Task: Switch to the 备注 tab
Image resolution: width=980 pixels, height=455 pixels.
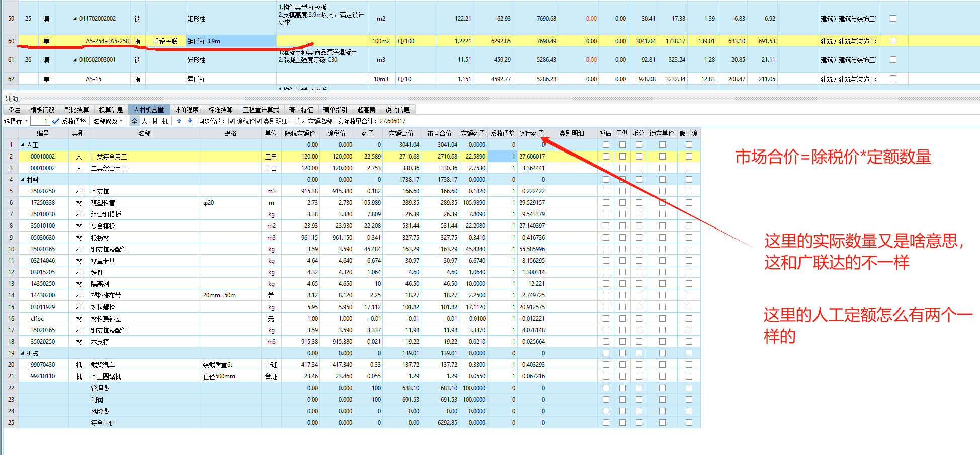Action: 15,110
